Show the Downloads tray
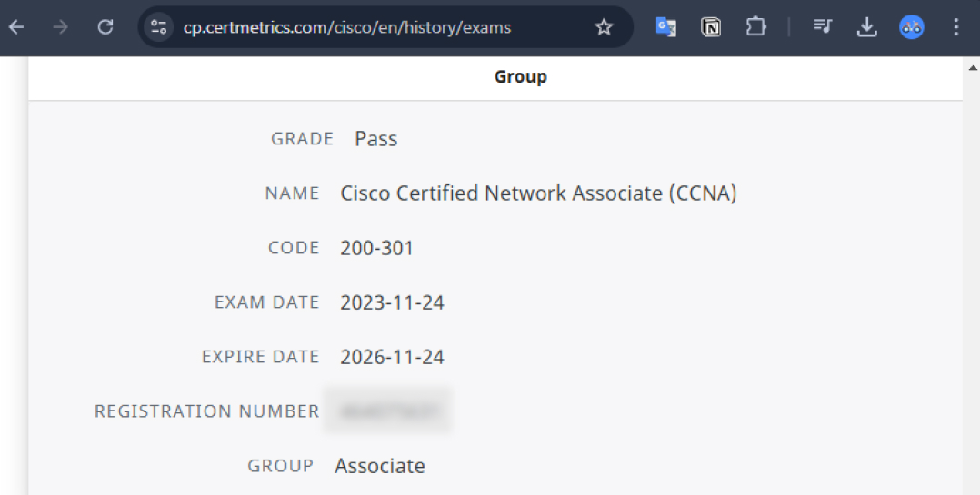Viewport: 980px width, 495px height. point(866,27)
